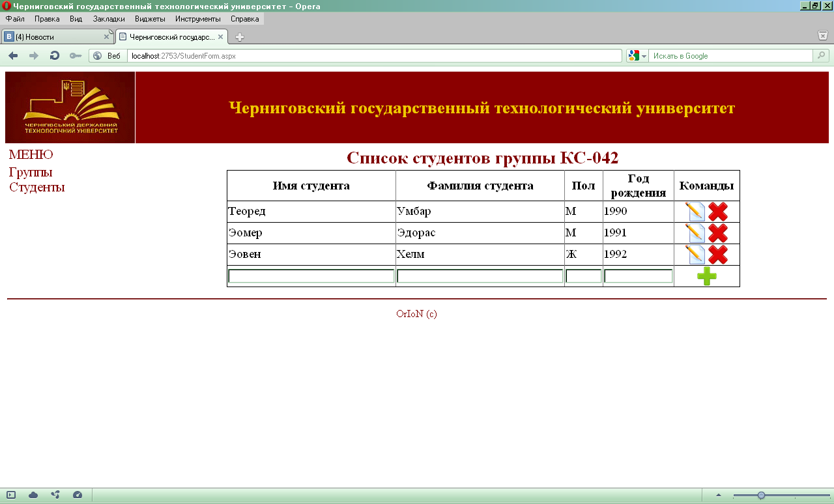
Task: Open the Вид menu
Action: pos(76,19)
